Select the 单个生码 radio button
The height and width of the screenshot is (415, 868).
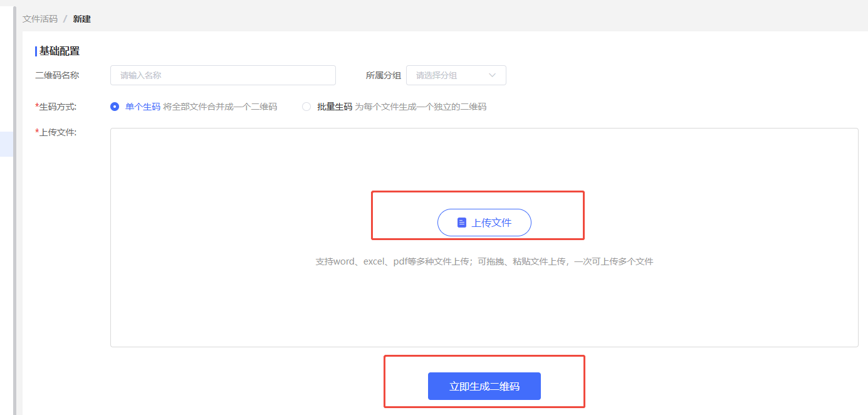[115, 107]
